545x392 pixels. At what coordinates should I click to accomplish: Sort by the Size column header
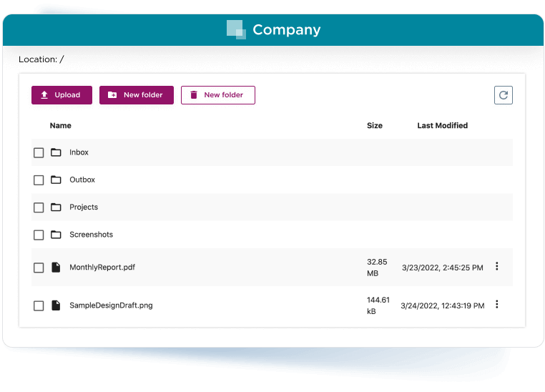(x=375, y=125)
